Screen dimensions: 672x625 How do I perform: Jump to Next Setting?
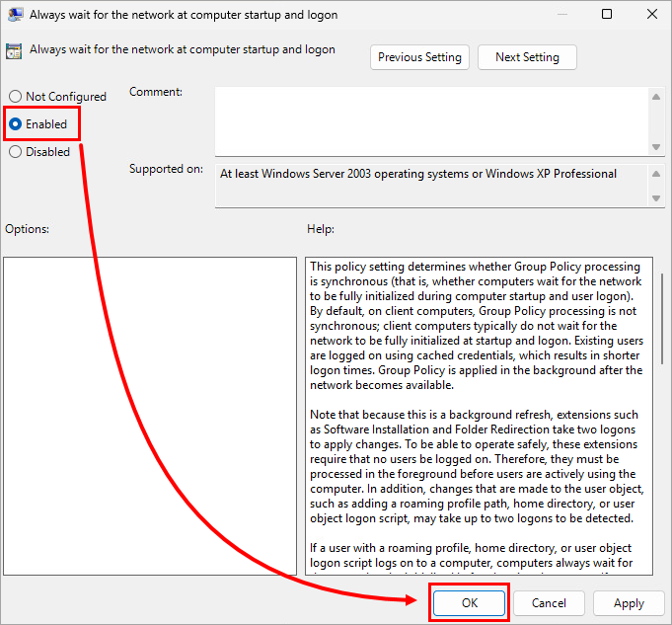527,57
